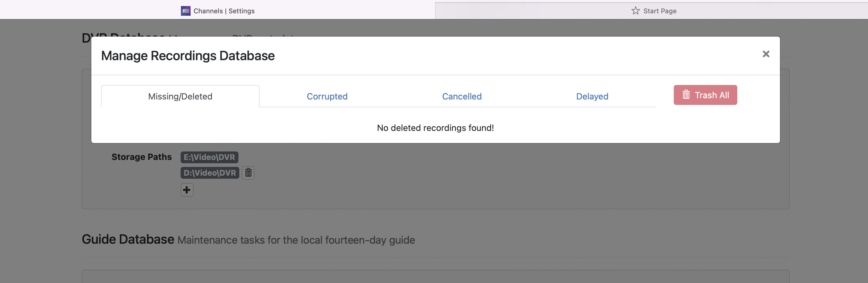Click the Manage Recordings Database title
This screenshot has width=868, height=283.
[x=188, y=56]
